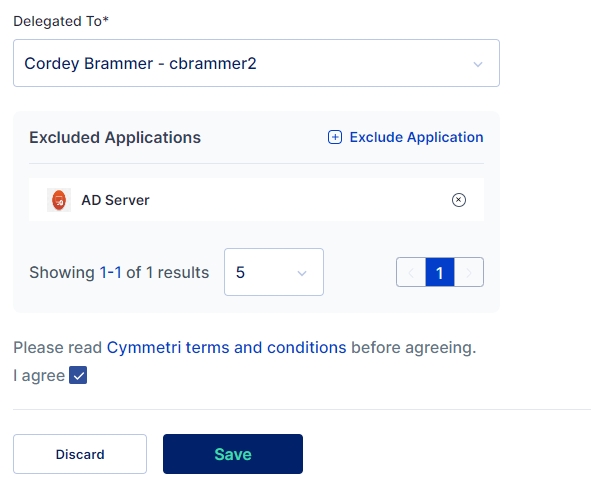This screenshot has height=496, width=591.
Task: Open the Delegated To dropdown showing Cordey Brammer
Action: (256, 63)
